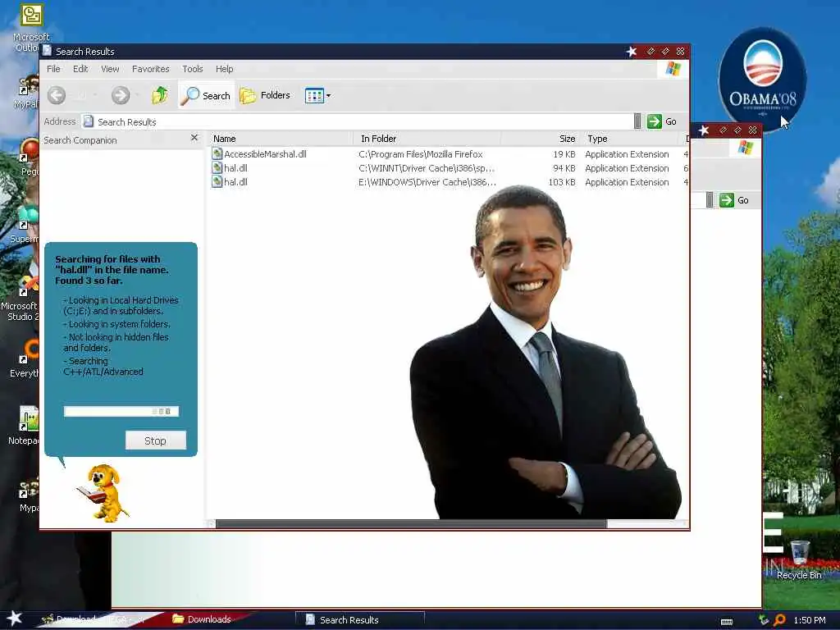Open the Forward button history arrow

pos(138,95)
